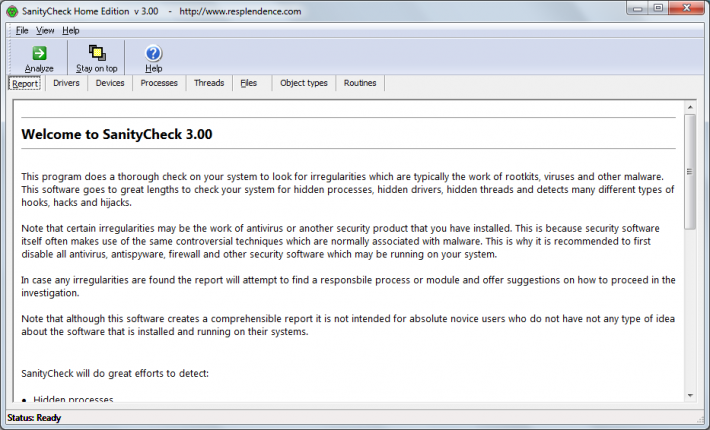710x430 pixels.
Task: Click the Welcome to SanityCheck 3.00 heading
Action: coord(117,134)
